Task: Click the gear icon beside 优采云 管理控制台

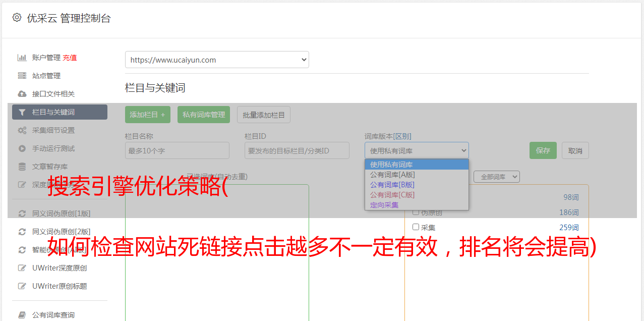Action: click(17, 18)
